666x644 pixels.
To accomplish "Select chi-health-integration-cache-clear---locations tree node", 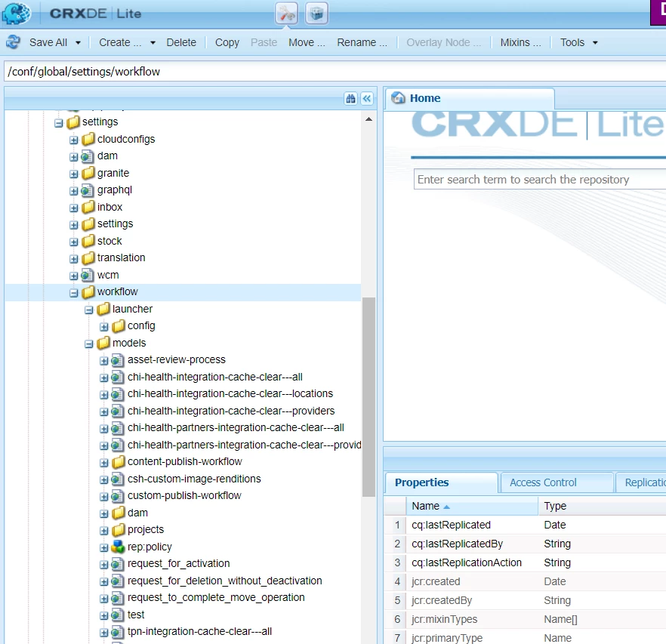I will click(230, 394).
